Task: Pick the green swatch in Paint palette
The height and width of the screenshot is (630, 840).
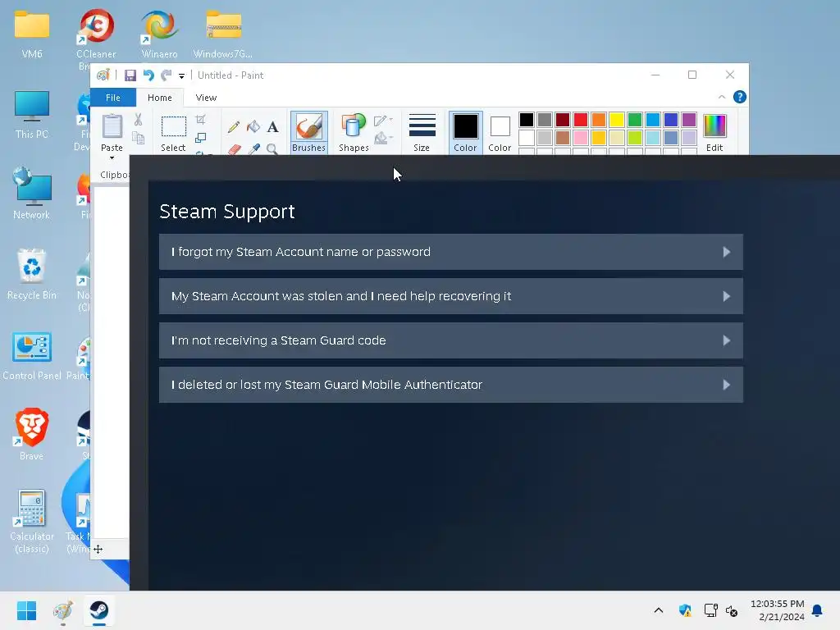Action: [635, 120]
